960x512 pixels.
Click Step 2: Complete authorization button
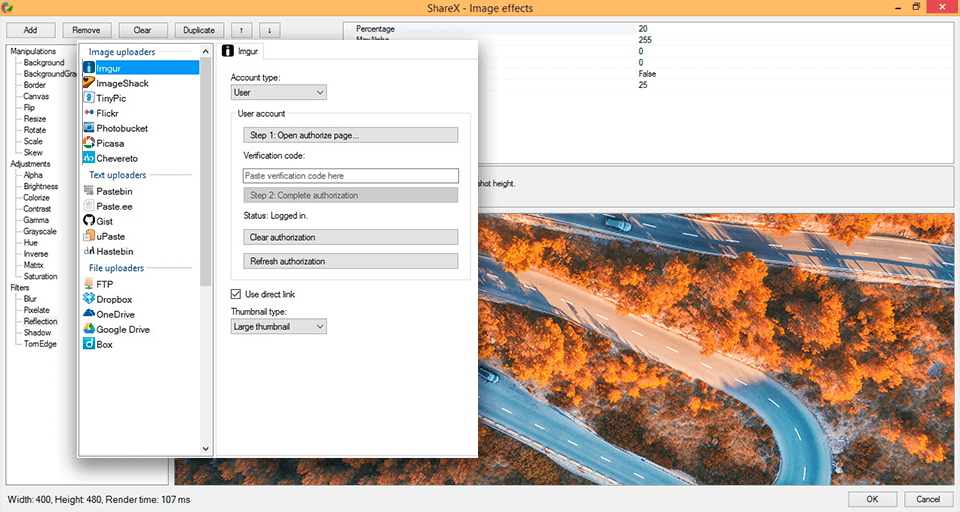point(350,195)
